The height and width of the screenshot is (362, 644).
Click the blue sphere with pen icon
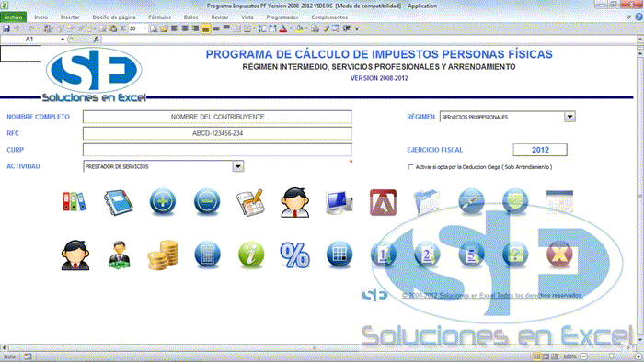[471, 201]
